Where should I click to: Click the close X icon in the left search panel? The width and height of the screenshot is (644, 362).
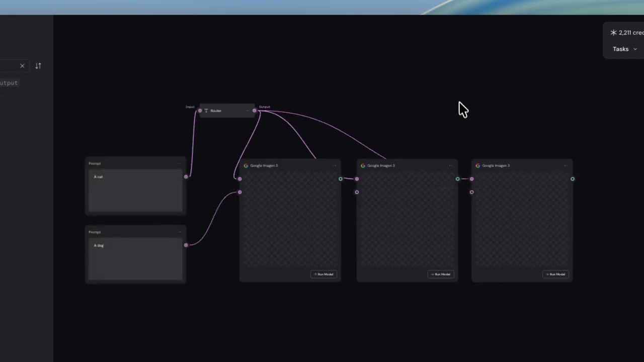point(22,66)
